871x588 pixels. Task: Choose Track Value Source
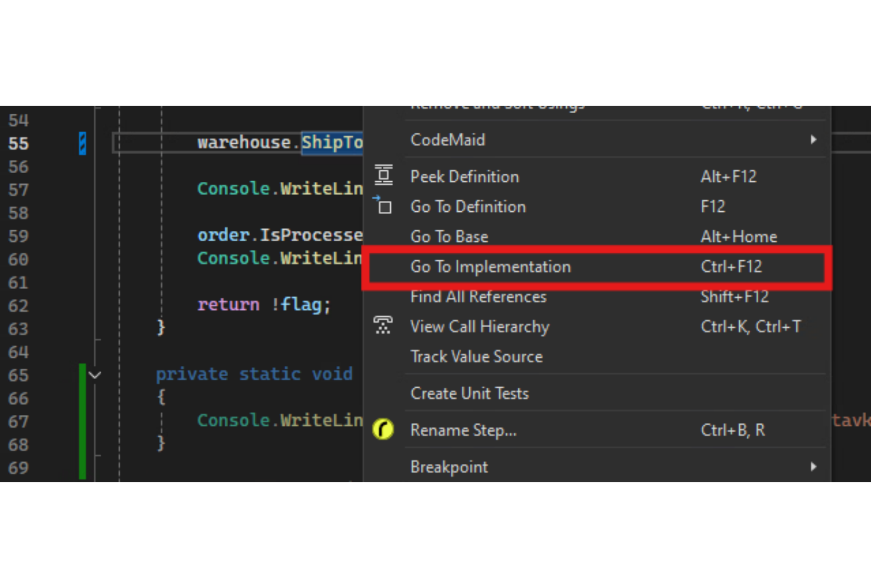point(476,357)
